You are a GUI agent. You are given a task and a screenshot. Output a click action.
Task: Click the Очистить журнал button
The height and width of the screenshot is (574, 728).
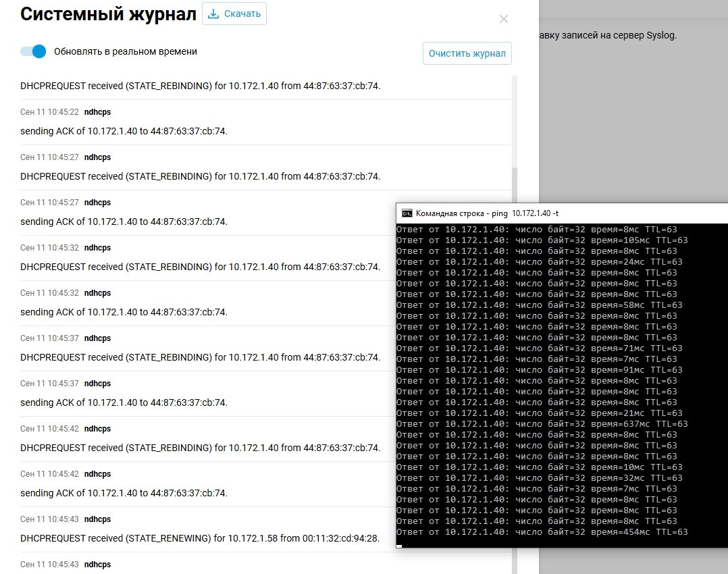point(467,53)
